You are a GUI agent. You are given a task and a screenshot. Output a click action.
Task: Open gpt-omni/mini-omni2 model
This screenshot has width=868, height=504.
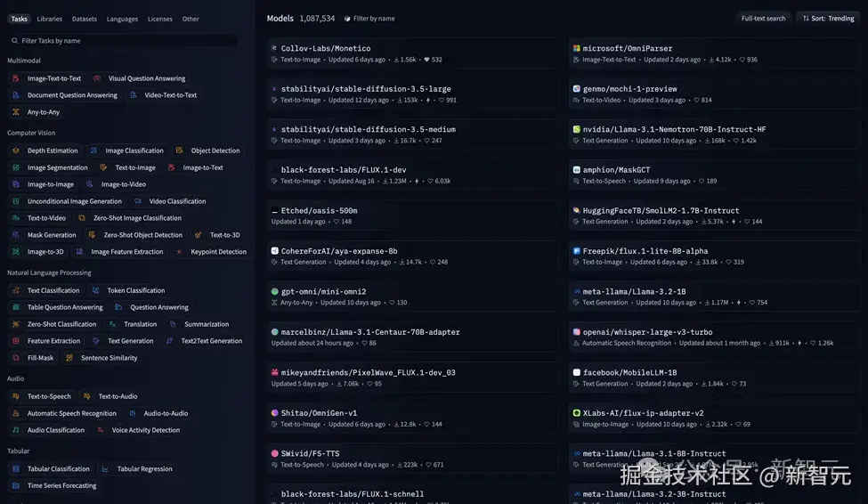(x=412, y=297)
